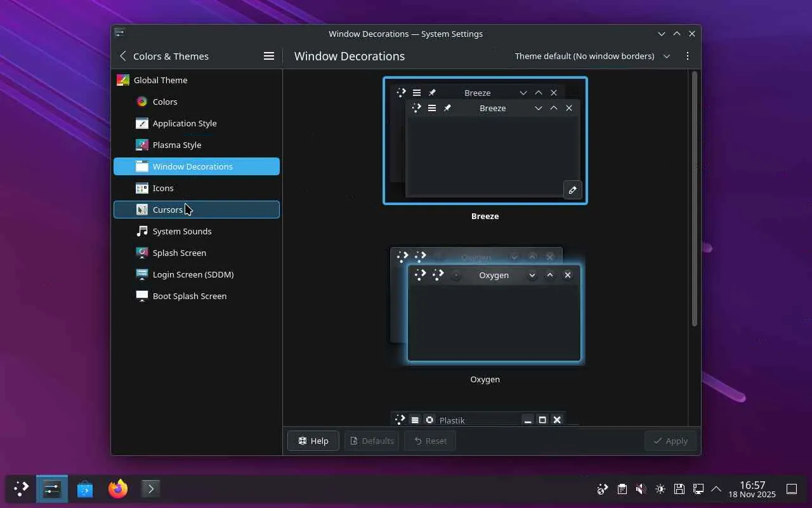Click the volume icon in system tray
This screenshot has height=508, width=812.
coord(641,488)
